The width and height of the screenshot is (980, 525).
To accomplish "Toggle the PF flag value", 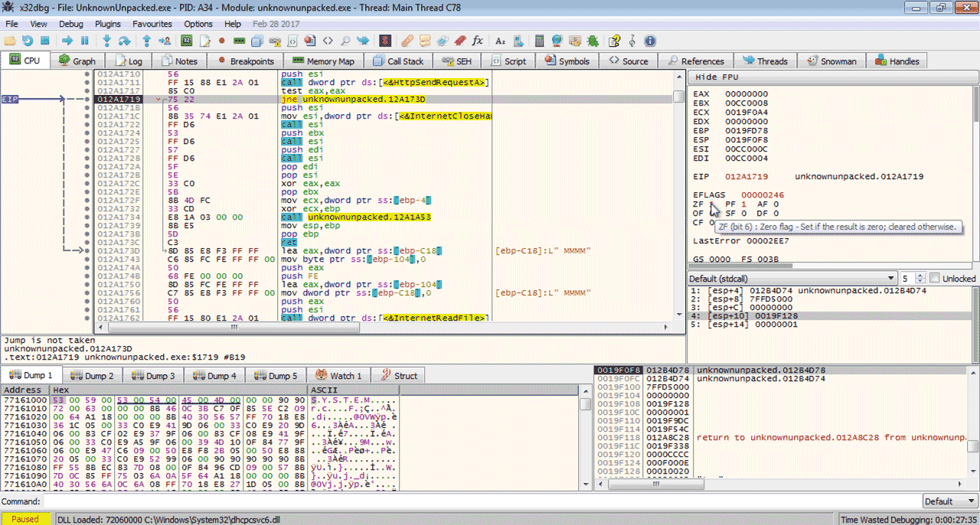I will tap(743, 204).
